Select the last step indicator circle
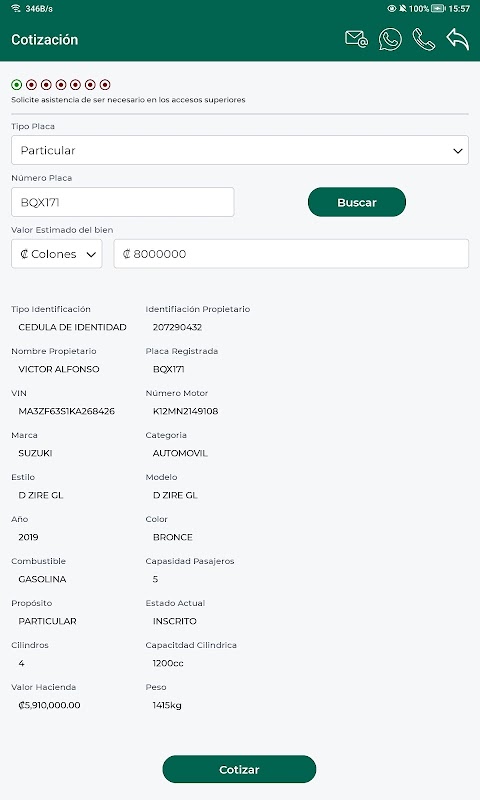 point(105,84)
